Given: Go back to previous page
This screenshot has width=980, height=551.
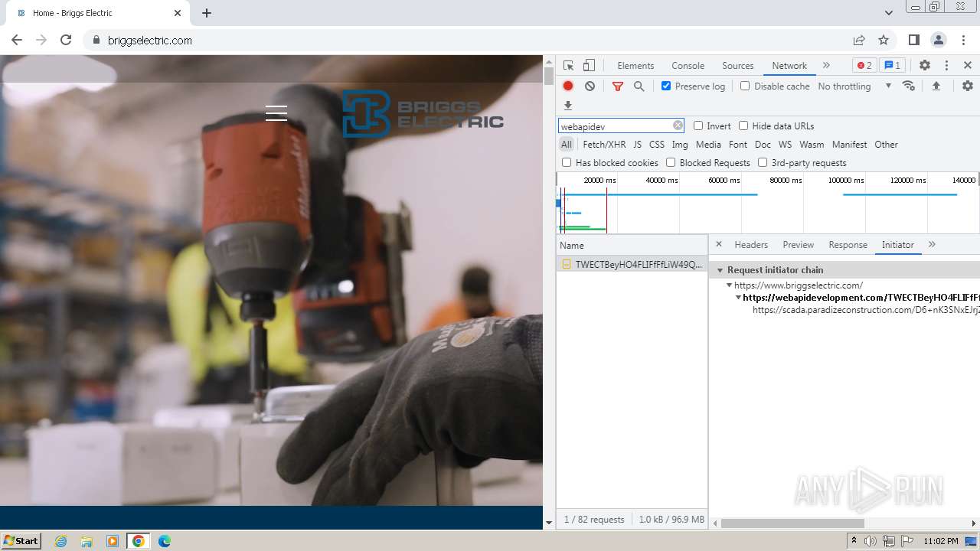Looking at the screenshot, I should pos(17,41).
